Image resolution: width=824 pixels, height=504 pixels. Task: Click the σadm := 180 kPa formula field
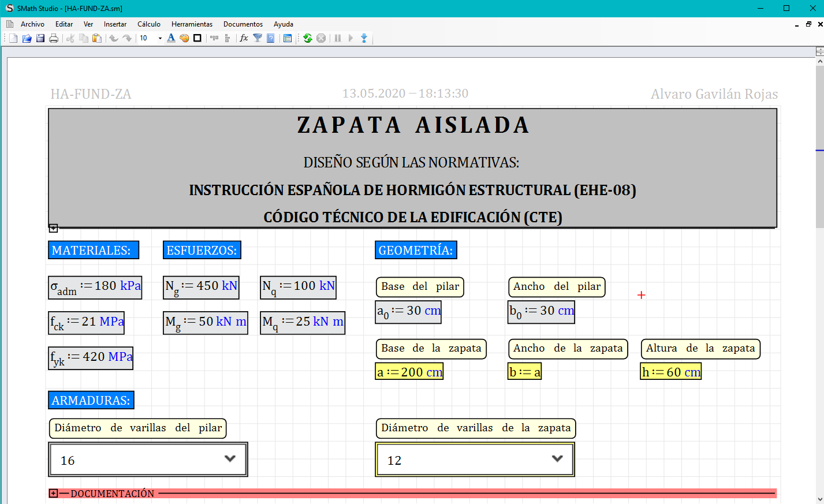95,287
